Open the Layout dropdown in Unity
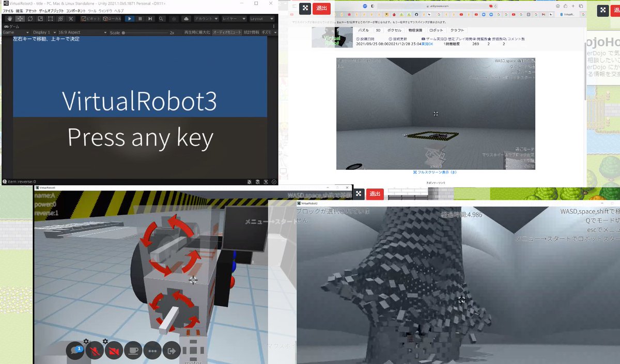 262,19
